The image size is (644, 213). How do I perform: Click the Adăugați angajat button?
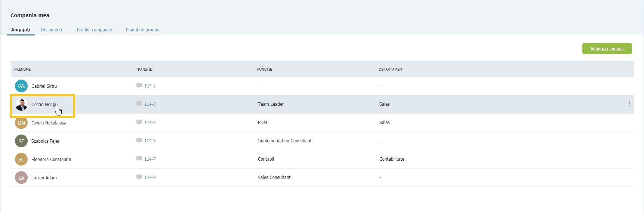(607, 49)
